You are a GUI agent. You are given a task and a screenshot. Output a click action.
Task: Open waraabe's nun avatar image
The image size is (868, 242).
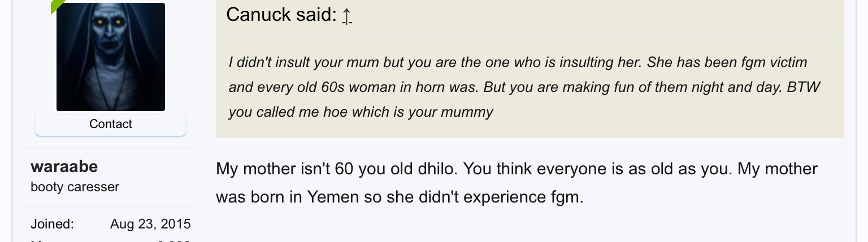tap(111, 57)
